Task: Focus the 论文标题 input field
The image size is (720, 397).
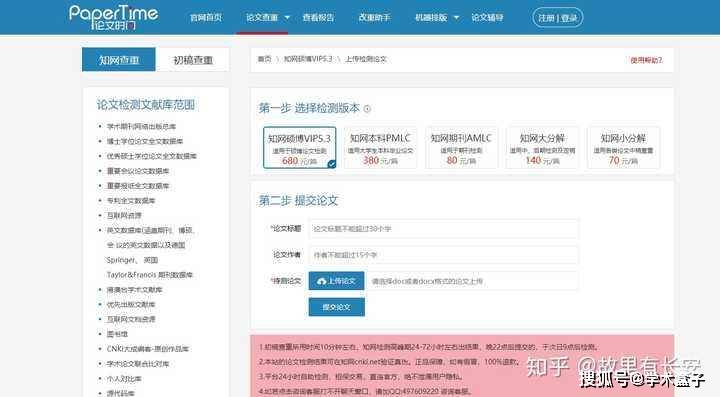Action: click(x=444, y=229)
